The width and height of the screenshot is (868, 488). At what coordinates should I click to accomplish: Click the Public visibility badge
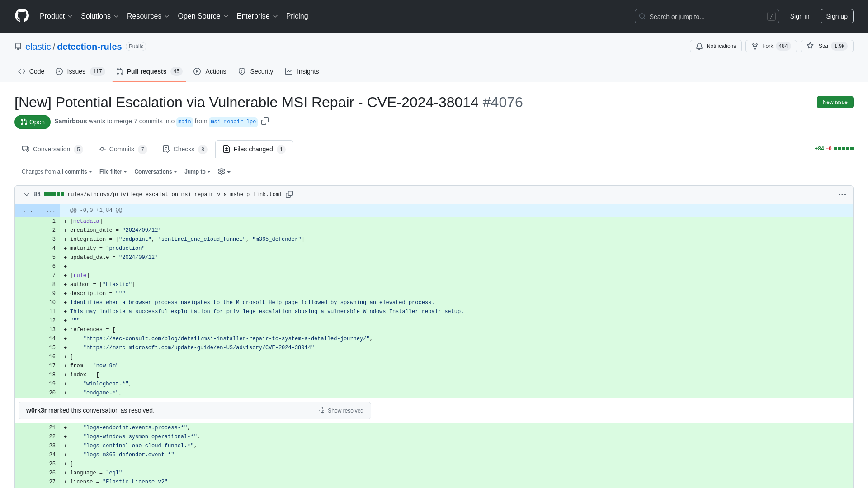point(136,47)
